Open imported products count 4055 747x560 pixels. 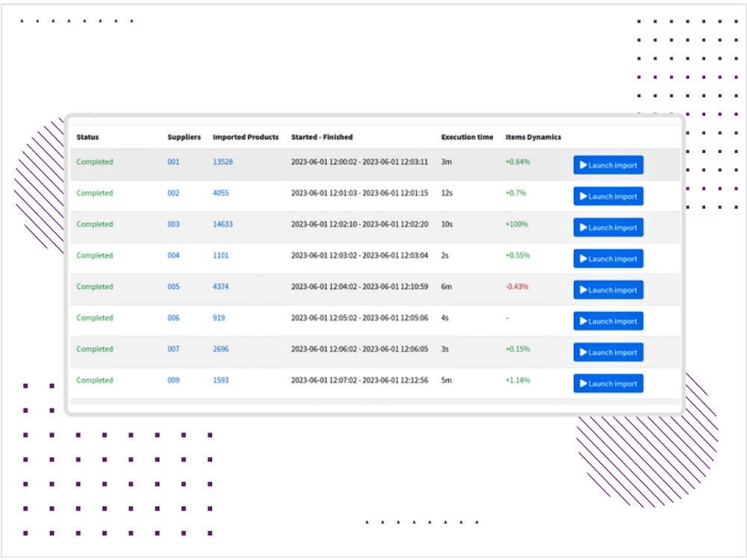[220, 193]
